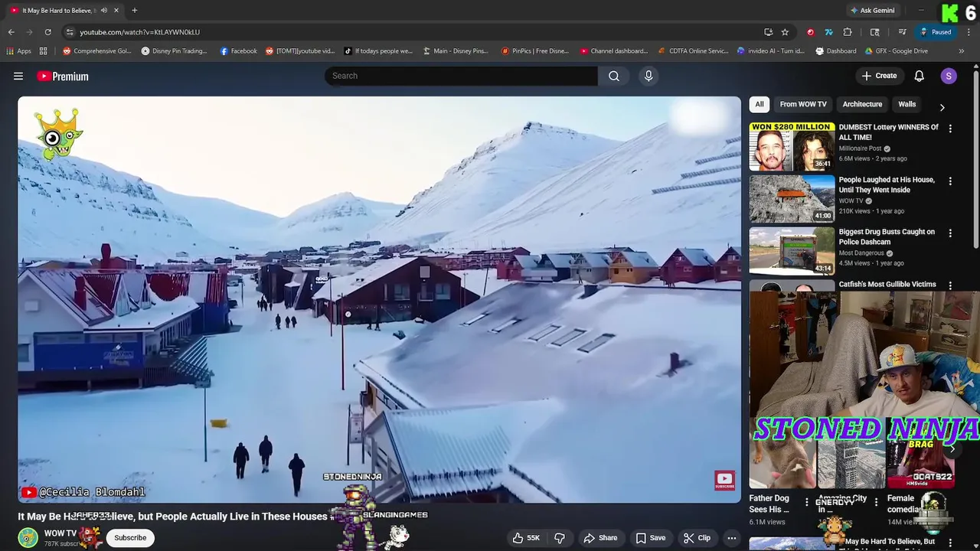Open the CDTFA Online Services bookmark
The width and height of the screenshot is (980, 551).
click(693, 51)
